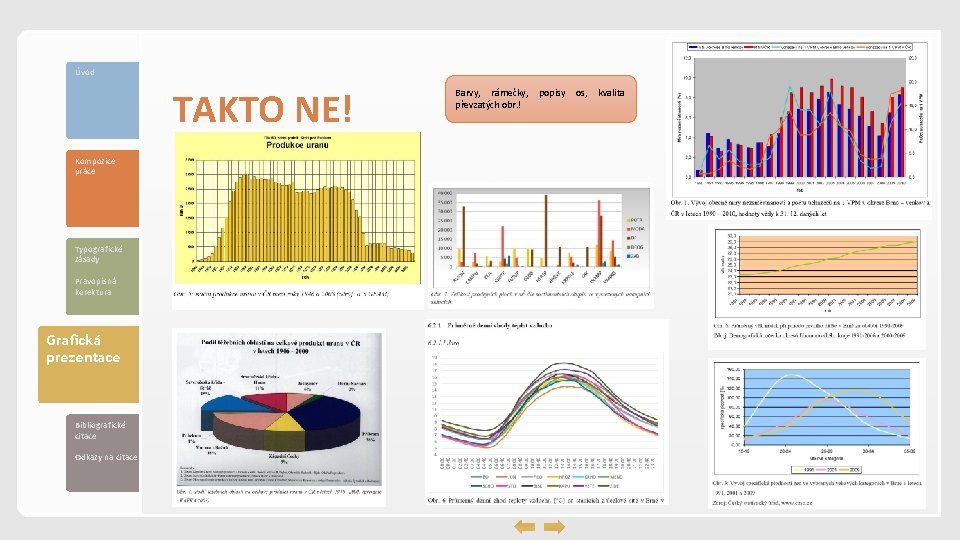Go to Typografické zásady section
Image resolution: width=960 pixels, height=540 pixels.
(99, 254)
